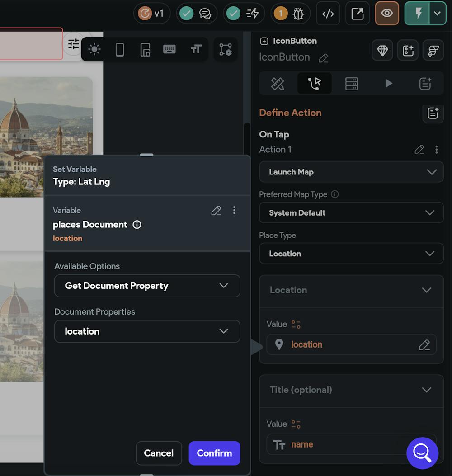Viewport: 452px width, 476px height.
Task: Open the Preferred Map Type dropdown
Action: (351, 212)
